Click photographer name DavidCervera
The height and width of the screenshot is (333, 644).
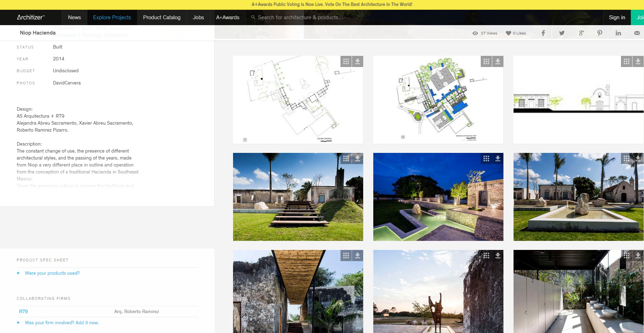point(67,83)
